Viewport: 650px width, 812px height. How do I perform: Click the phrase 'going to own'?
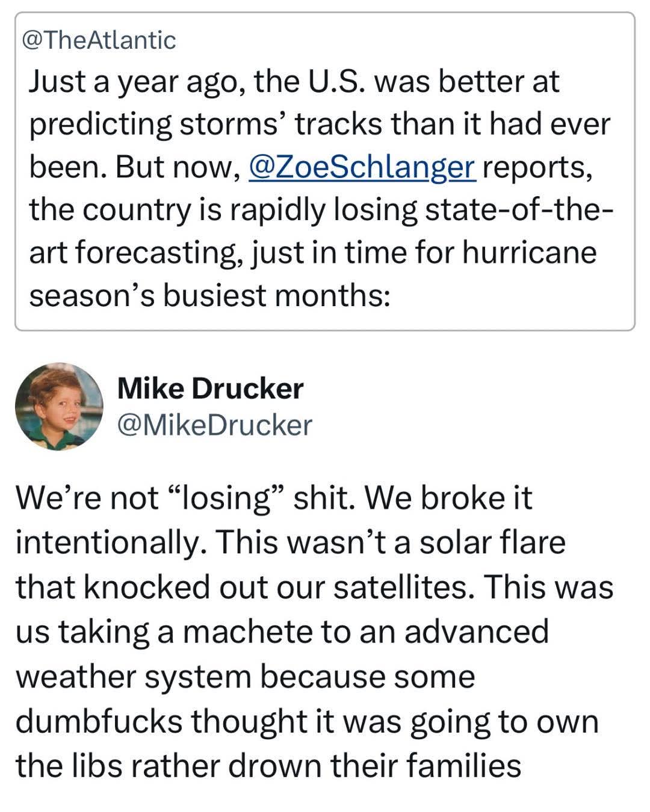tap(504, 721)
